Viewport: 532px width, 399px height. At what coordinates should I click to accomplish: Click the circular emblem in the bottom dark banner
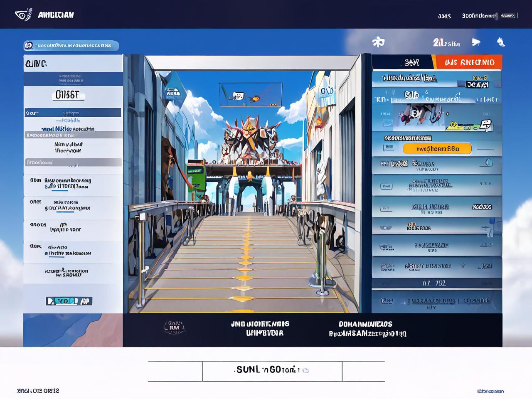(x=174, y=328)
